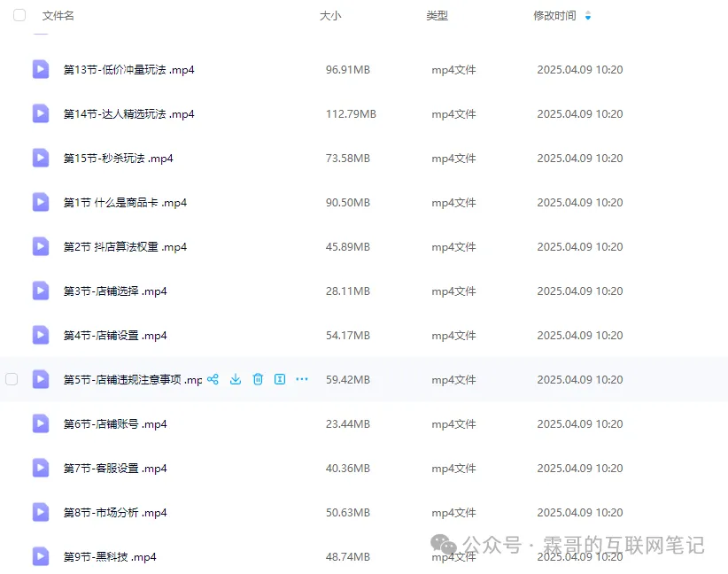This screenshot has width=728, height=574.
Task: Click the share icon on the 第5节 row
Action: pos(213,379)
